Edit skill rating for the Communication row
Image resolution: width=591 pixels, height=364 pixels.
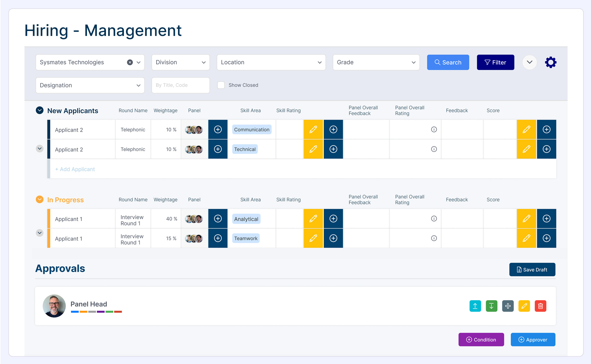[313, 129]
